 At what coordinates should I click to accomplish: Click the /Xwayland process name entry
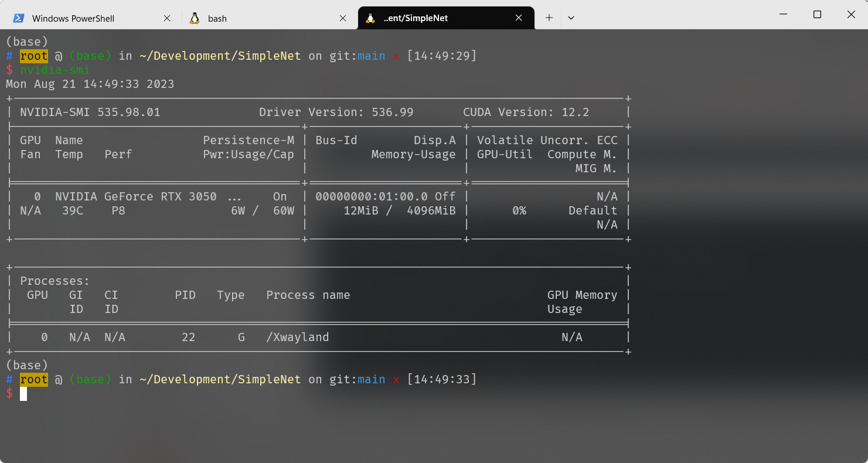tap(297, 337)
